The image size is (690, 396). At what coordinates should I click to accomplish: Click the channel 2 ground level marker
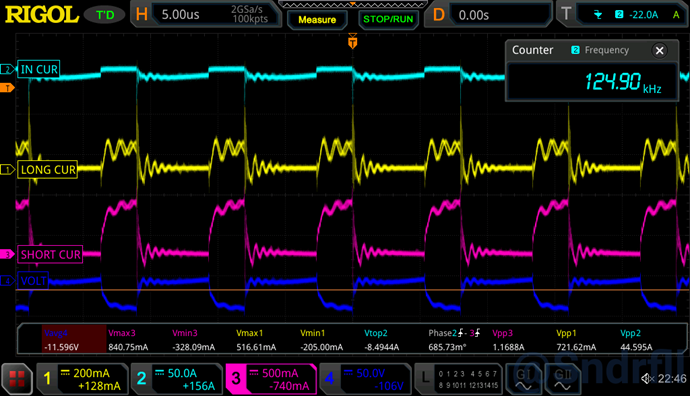7,69
